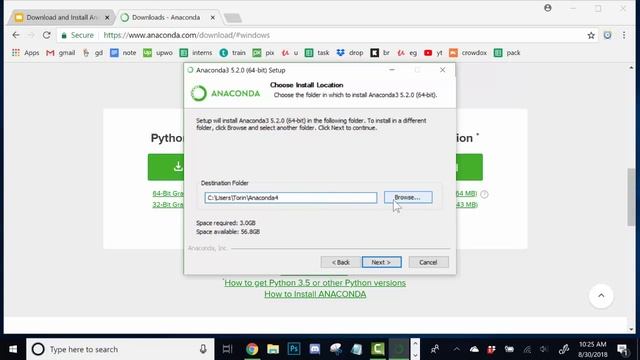Bookmark this page with the star icon
Image resolution: width=640 pixels, height=360 pixels.
pos(591,36)
